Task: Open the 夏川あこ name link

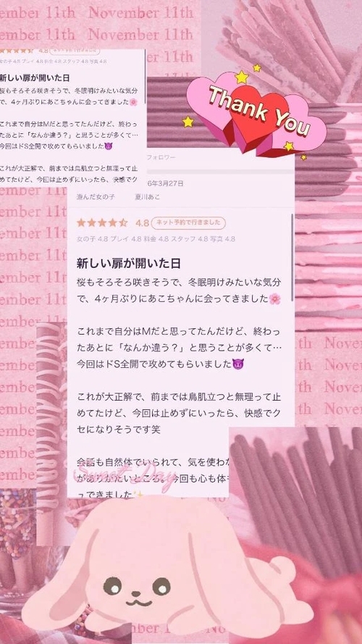Action: click(148, 197)
